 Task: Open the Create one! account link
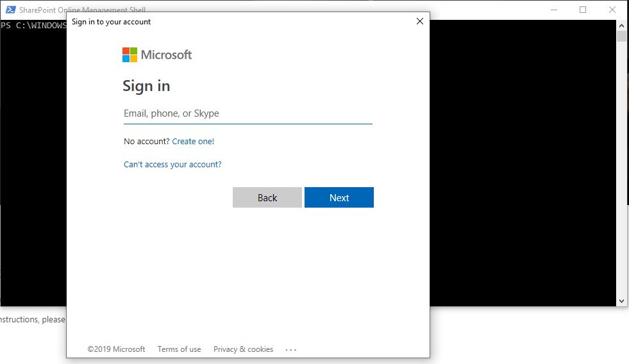(x=193, y=142)
